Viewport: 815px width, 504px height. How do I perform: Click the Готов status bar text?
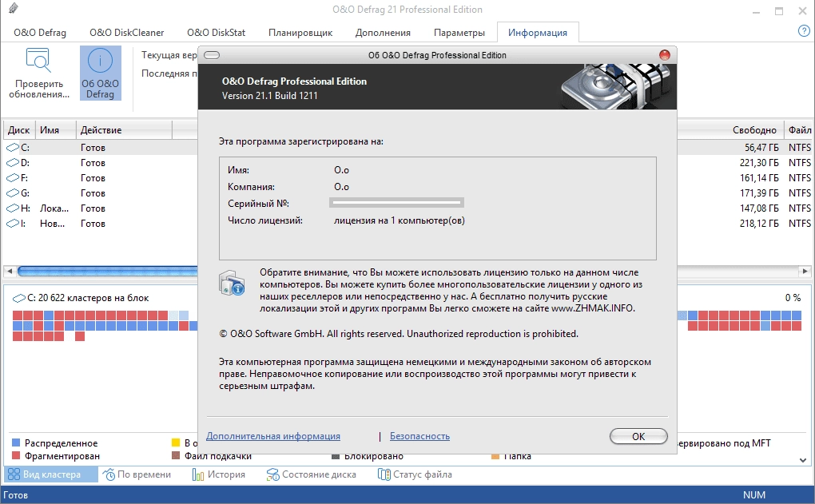click(x=16, y=495)
